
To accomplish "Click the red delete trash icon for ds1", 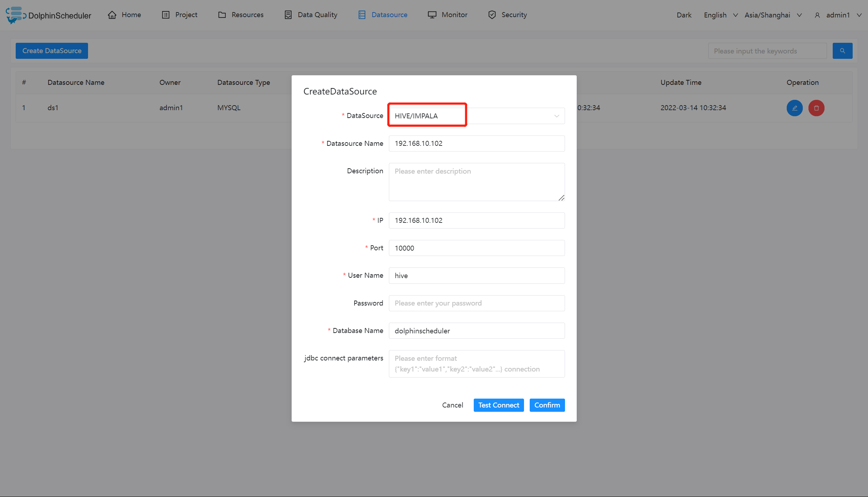I will (x=816, y=108).
